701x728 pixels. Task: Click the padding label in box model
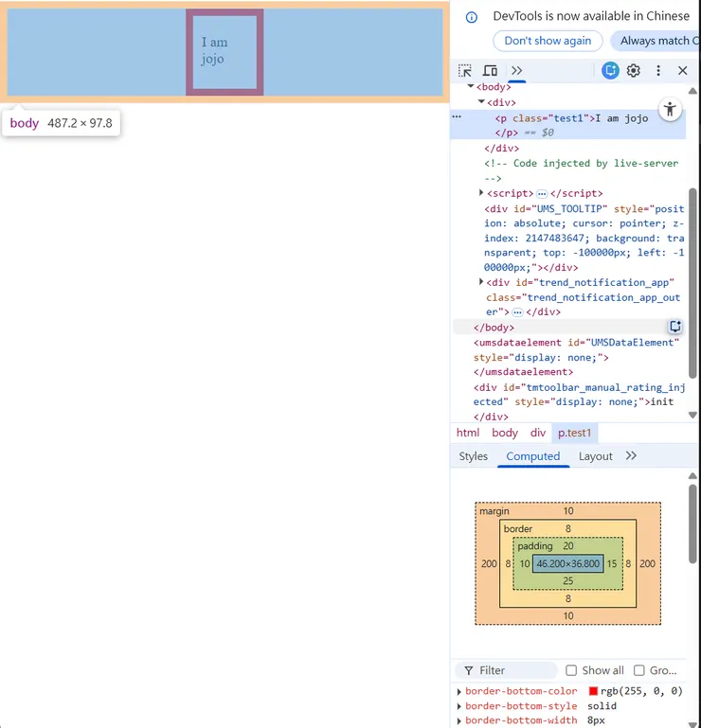[x=535, y=545]
